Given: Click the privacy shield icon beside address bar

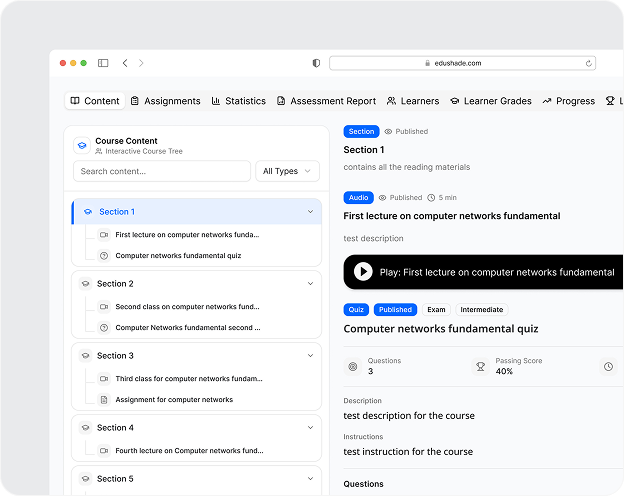Looking at the screenshot, I should pos(317,63).
